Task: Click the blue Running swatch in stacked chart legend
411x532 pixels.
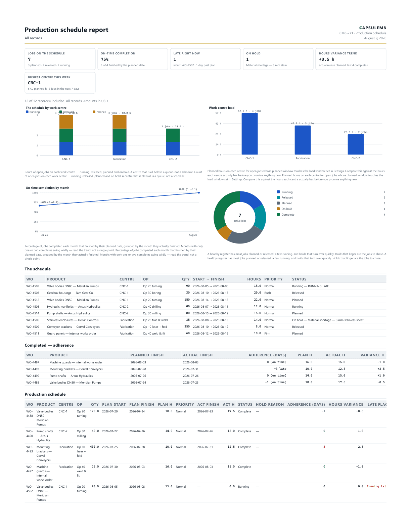Action: [x=27, y=112]
